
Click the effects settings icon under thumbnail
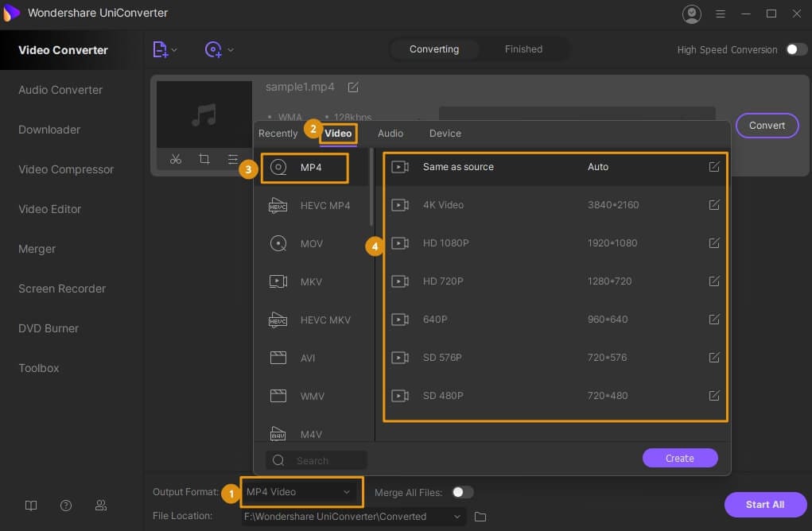coord(232,160)
